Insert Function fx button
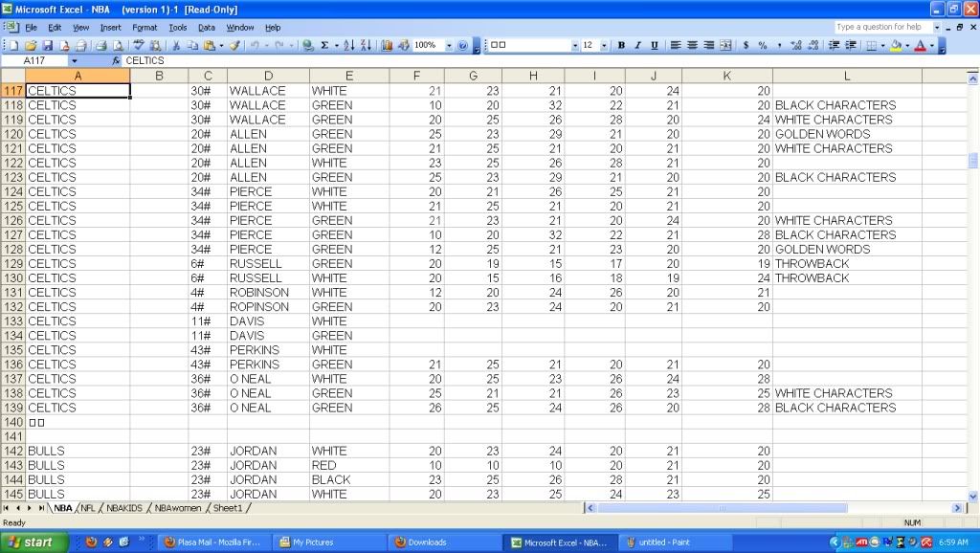The height and width of the screenshot is (553, 980). pos(116,60)
